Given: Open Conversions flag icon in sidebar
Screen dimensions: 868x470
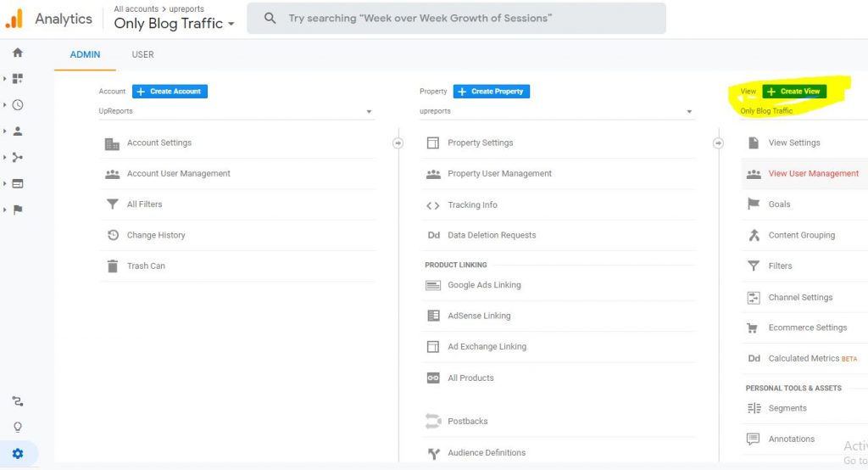Looking at the screenshot, I should tap(18, 210).
